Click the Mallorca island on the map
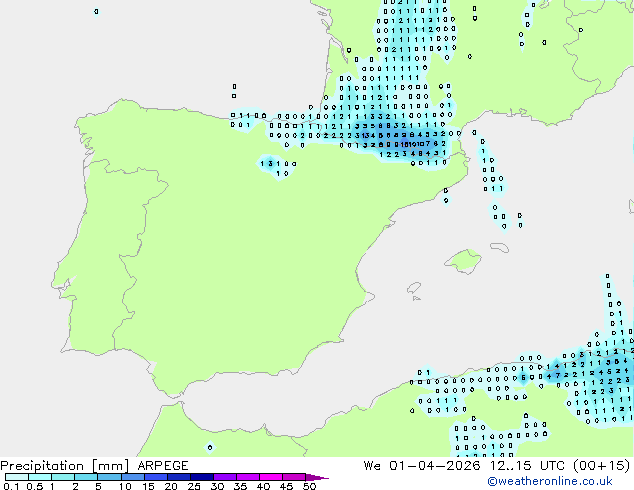 [x=463, y=262]
